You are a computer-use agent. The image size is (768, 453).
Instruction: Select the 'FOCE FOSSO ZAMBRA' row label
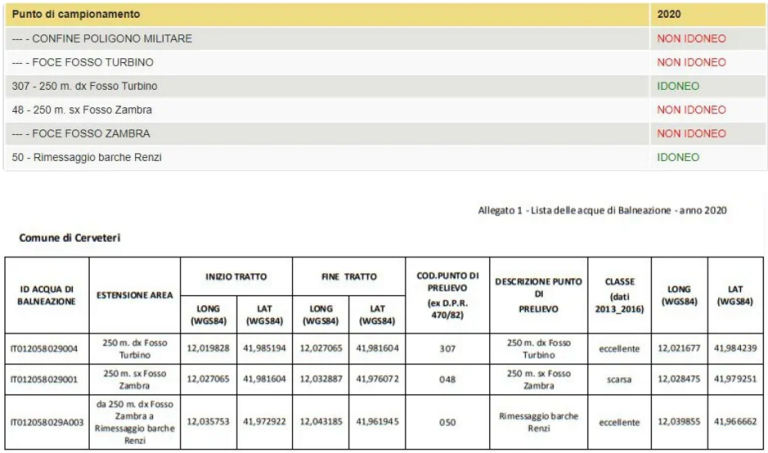pyautogui.click(x=81, y=133)
